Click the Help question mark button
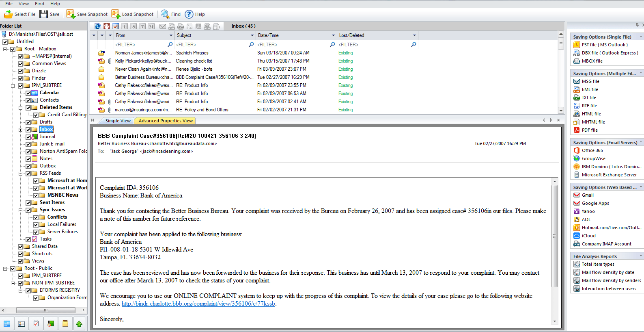644x332 pixels. [x=195, y=14]
